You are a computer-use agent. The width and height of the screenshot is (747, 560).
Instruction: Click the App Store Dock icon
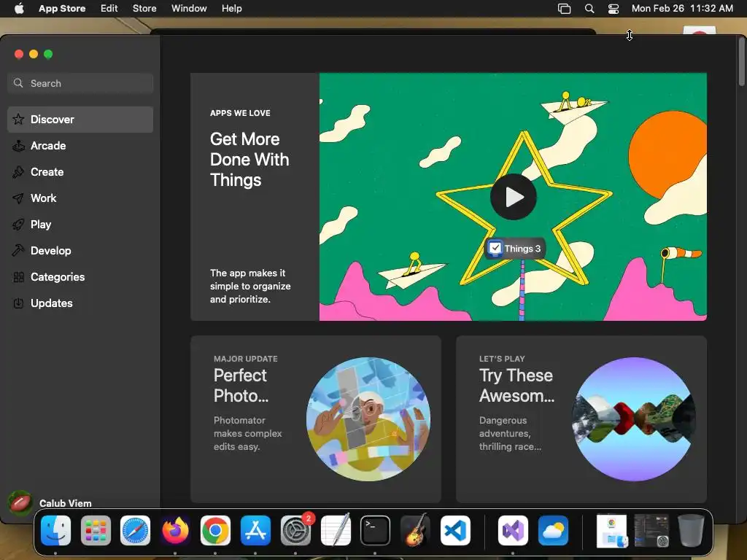(x=255, y=531)
